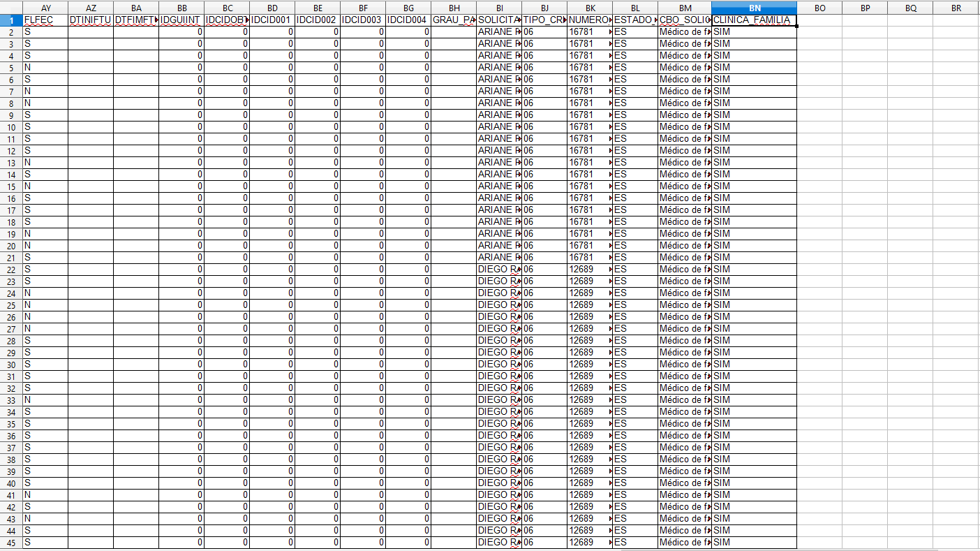Image resolution: width=980 pixels, height=551 pixels.
Task: Select the SIM cell in row 6
Action: 755,80
